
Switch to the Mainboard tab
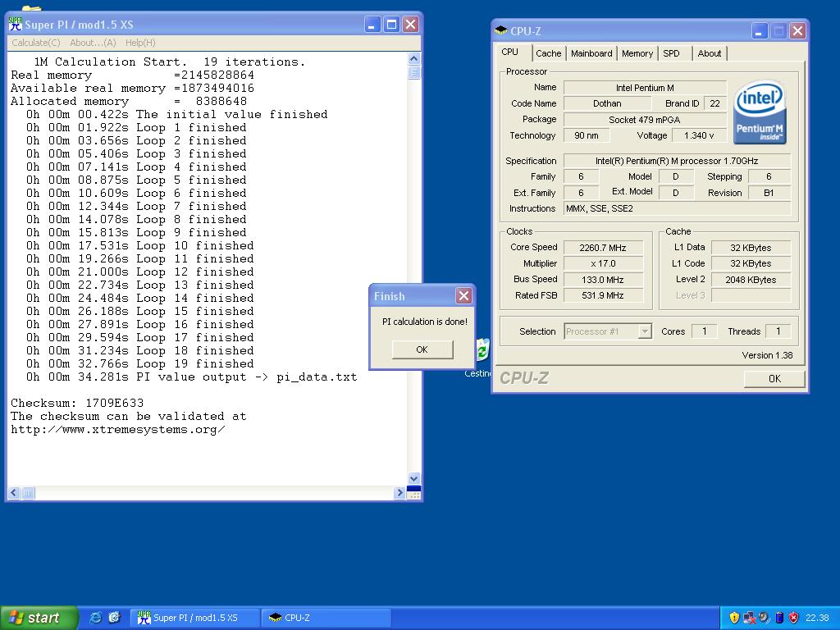[591, 53]
